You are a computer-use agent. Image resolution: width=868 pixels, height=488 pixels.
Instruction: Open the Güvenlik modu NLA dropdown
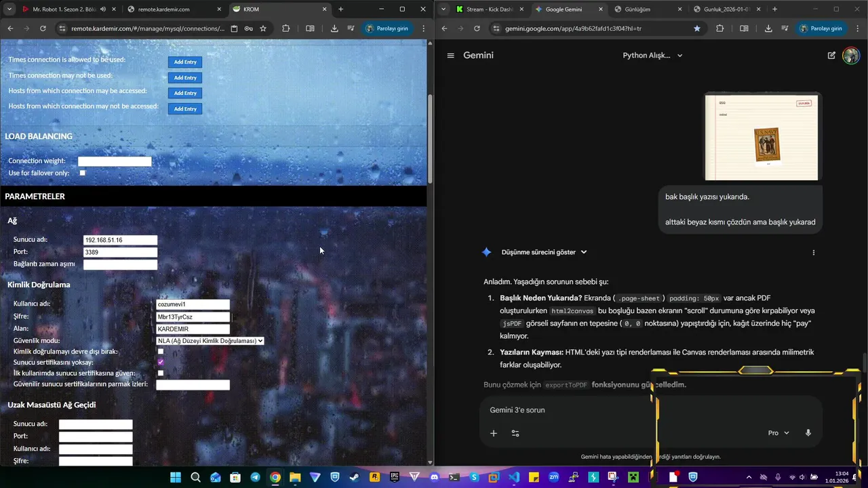click(x=210, y=341)
